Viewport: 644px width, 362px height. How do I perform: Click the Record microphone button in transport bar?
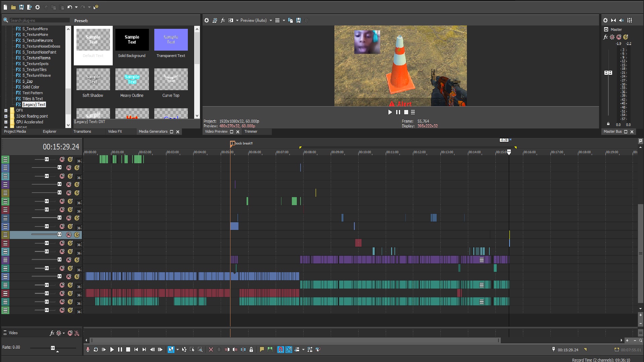pyautogui.click(x=88, y=350)
